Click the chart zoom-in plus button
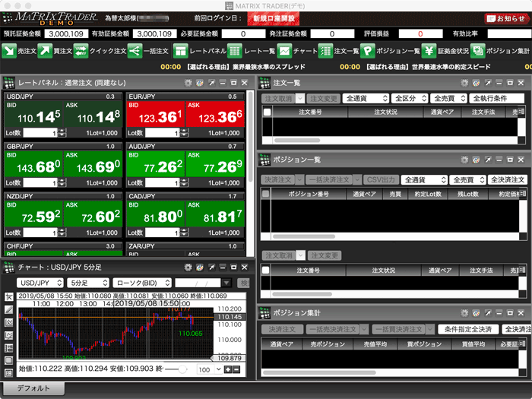Viewport: 532px width, 399px height. (226, 369)
